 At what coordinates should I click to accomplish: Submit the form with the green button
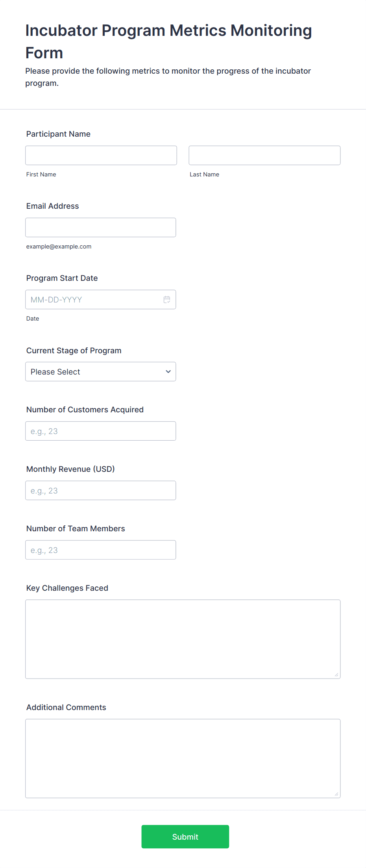(185, 836)
